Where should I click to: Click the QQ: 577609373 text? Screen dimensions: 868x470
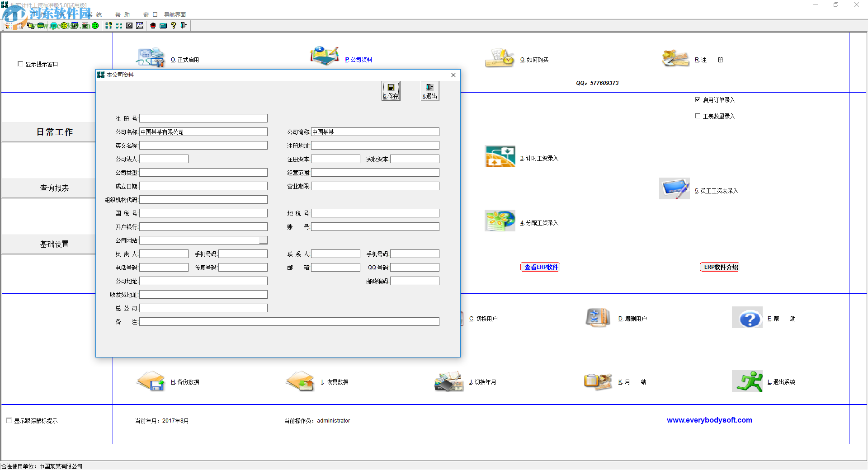tap(597, 83)
